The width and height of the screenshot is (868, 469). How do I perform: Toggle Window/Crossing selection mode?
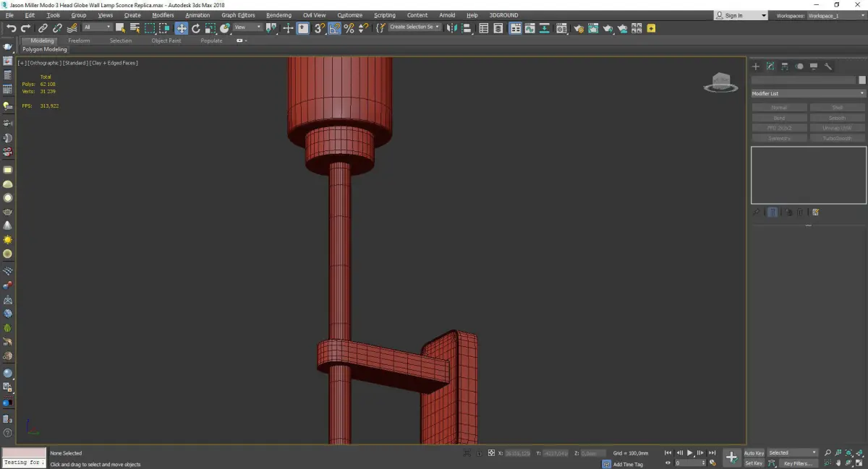click(164, 28)
